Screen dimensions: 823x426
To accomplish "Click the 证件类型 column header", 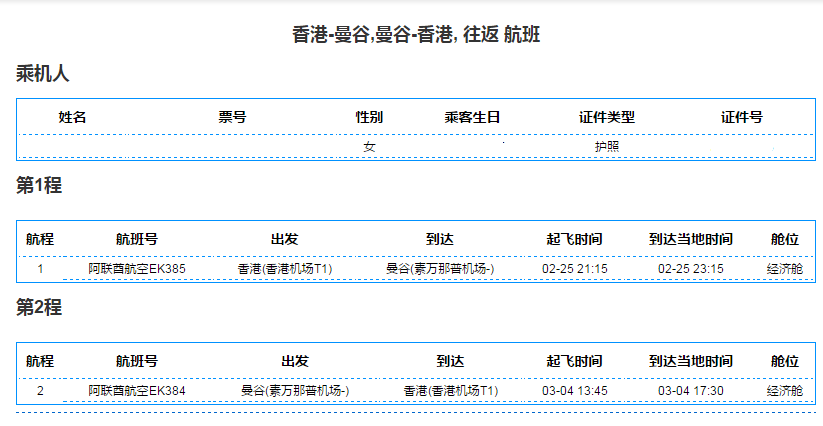I will click(x=607, y=117).
